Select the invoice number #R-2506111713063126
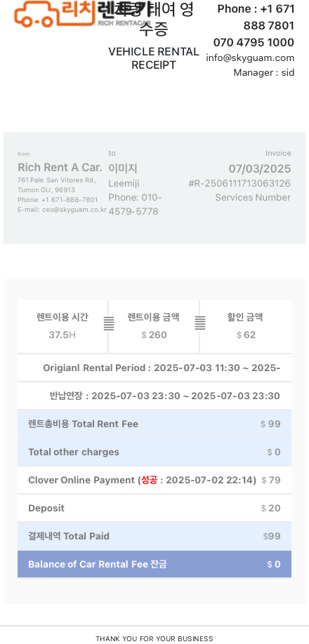 coord(239,184)
